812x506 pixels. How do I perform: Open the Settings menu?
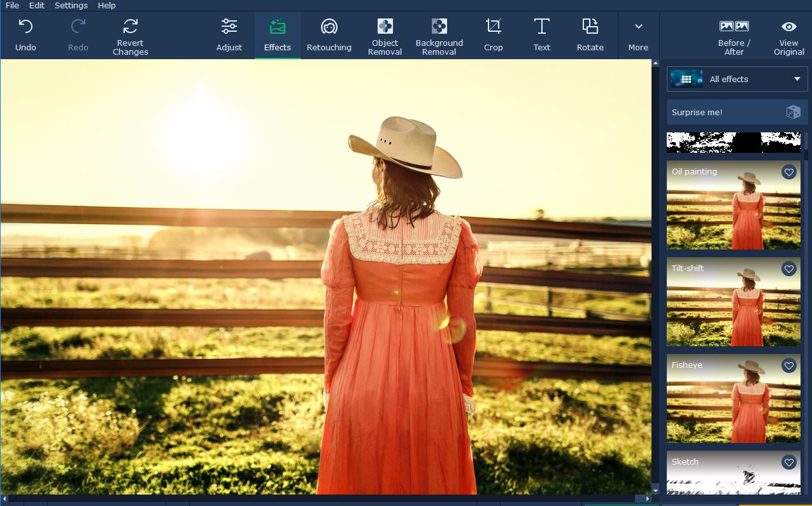point(71,5)
